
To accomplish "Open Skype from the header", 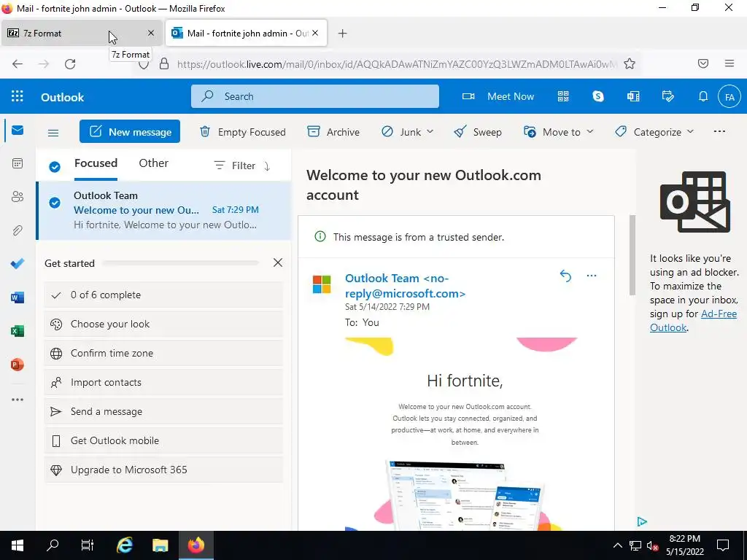I will click(x=598, y=97).
